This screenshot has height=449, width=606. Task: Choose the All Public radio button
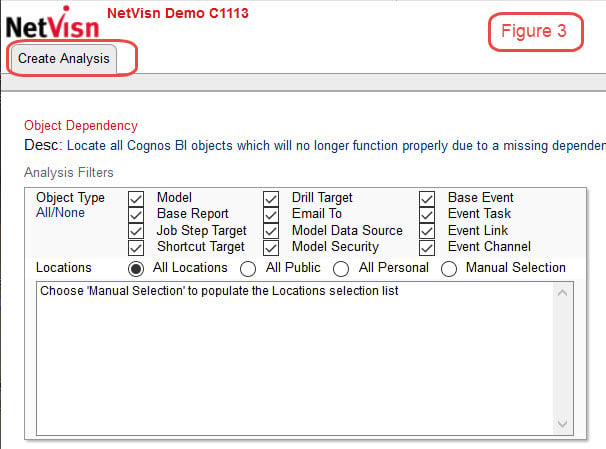pyautogui.click(x=248, y=269)
